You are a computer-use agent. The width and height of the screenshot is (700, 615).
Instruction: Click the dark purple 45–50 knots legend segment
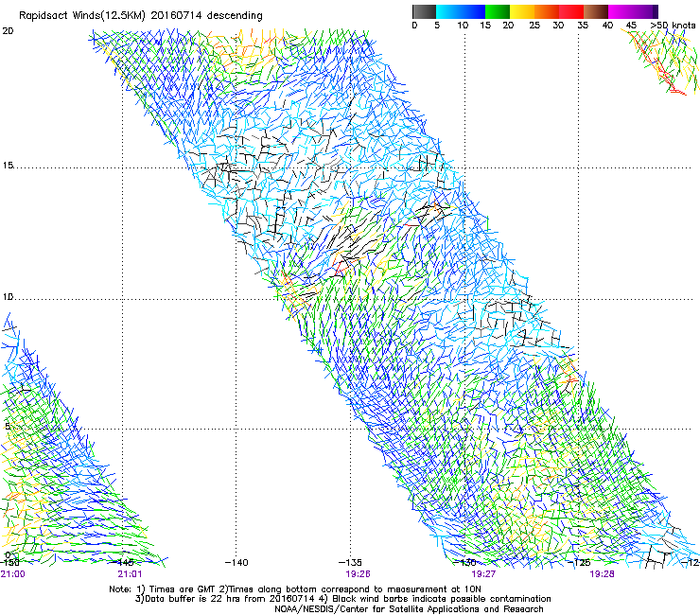(645, 11)
